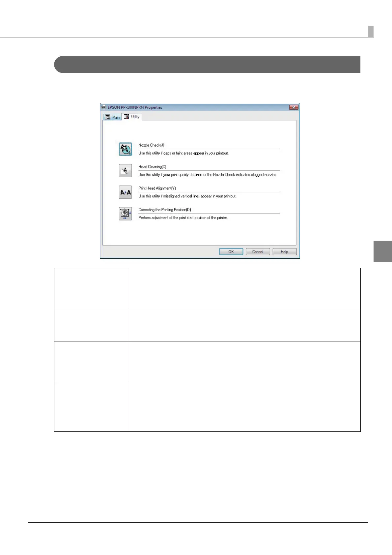Open Correcting the Printing Position icon
Image resolution: width=392 pixels, height=555 pixels.
[125, 214]
